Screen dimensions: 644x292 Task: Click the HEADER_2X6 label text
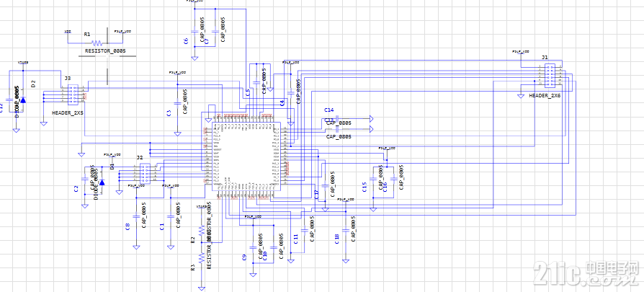[x=545, y=95]
